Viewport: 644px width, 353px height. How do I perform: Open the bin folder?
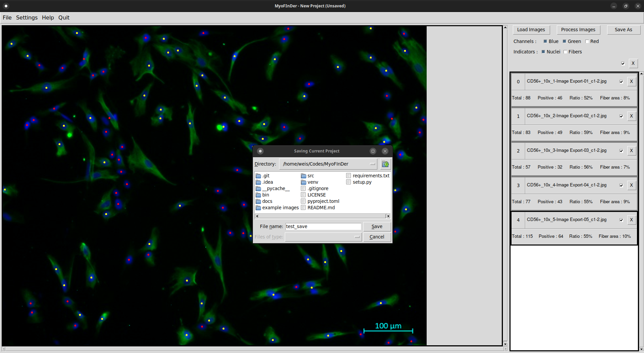point(262,195)
